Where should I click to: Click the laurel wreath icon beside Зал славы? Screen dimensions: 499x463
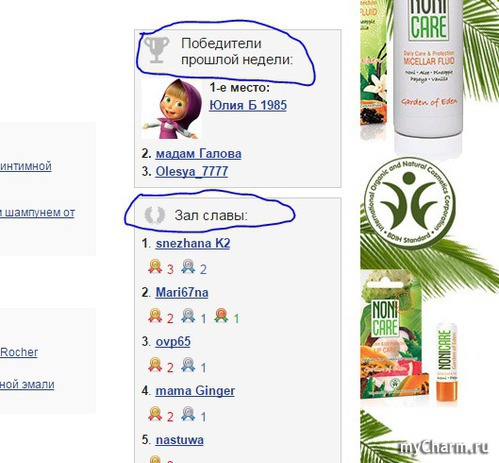(x=155, y=215)
